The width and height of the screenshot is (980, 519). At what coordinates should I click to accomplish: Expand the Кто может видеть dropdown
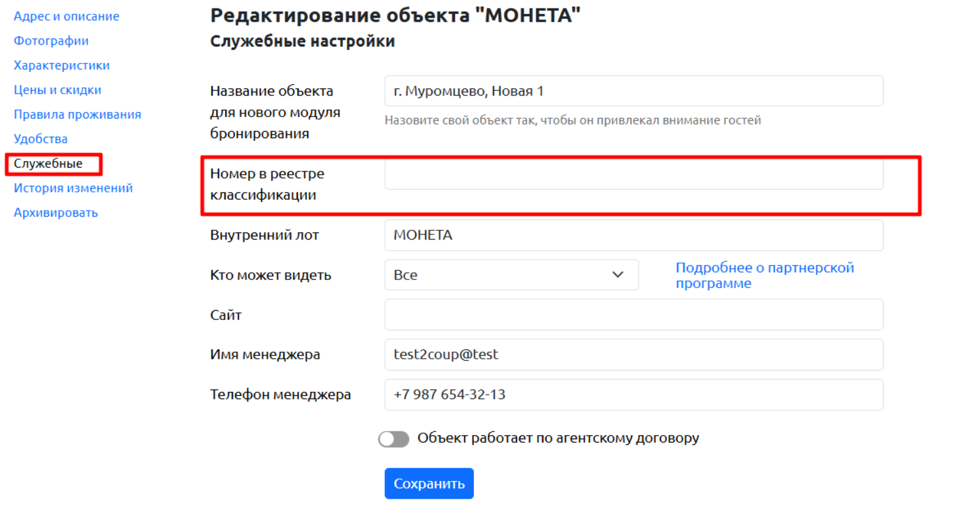(511, 275)
